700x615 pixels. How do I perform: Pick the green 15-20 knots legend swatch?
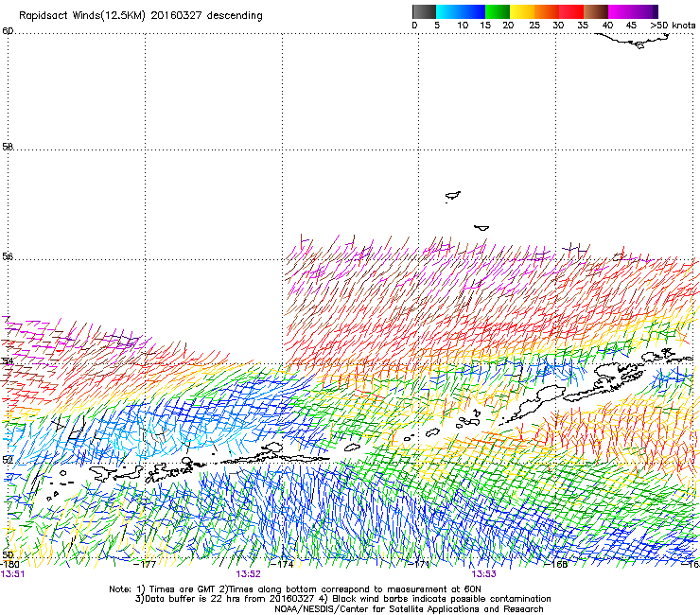pyautogui.click(x=498, y=11)
